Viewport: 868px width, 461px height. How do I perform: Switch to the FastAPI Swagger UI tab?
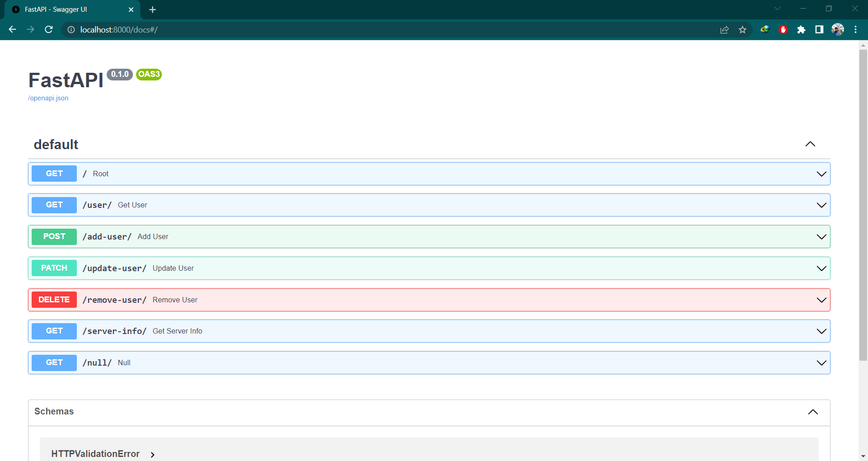pyautogui.click(x=63, y=9)
